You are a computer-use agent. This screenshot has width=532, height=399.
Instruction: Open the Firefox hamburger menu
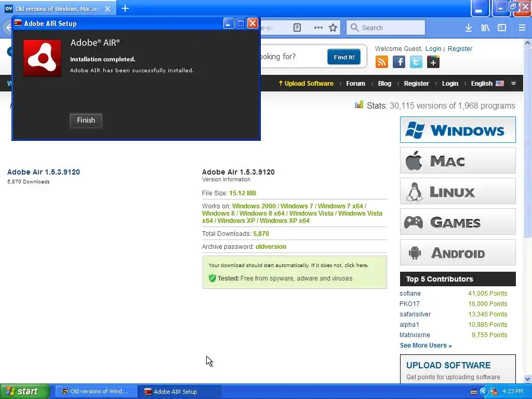(522, 28)
